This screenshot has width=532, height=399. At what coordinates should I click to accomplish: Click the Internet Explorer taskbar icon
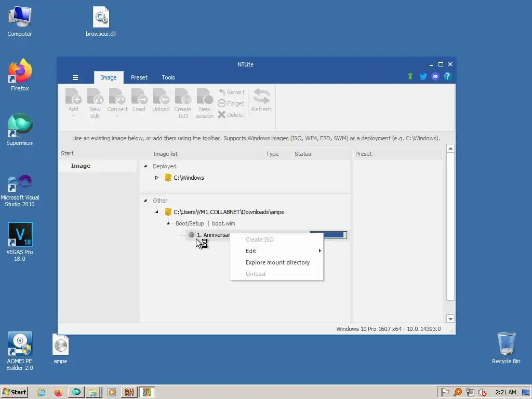[42, 393]
